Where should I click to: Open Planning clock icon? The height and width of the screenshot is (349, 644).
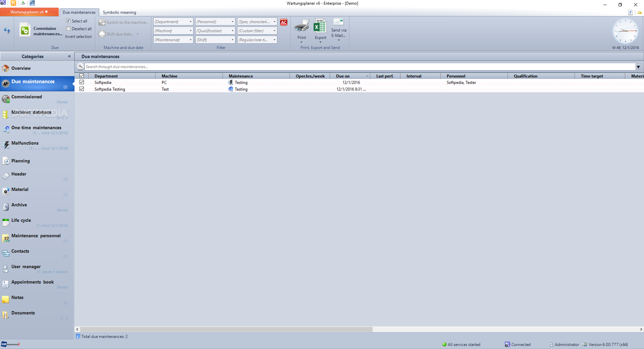pyautogui.click(x=6, y=161)
